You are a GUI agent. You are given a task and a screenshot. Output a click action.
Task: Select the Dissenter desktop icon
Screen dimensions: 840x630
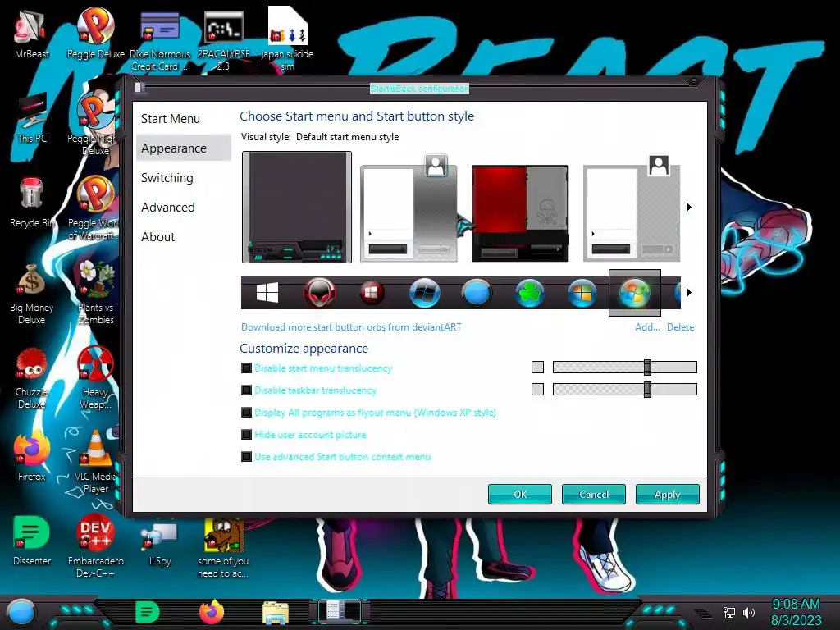(32, 540)
